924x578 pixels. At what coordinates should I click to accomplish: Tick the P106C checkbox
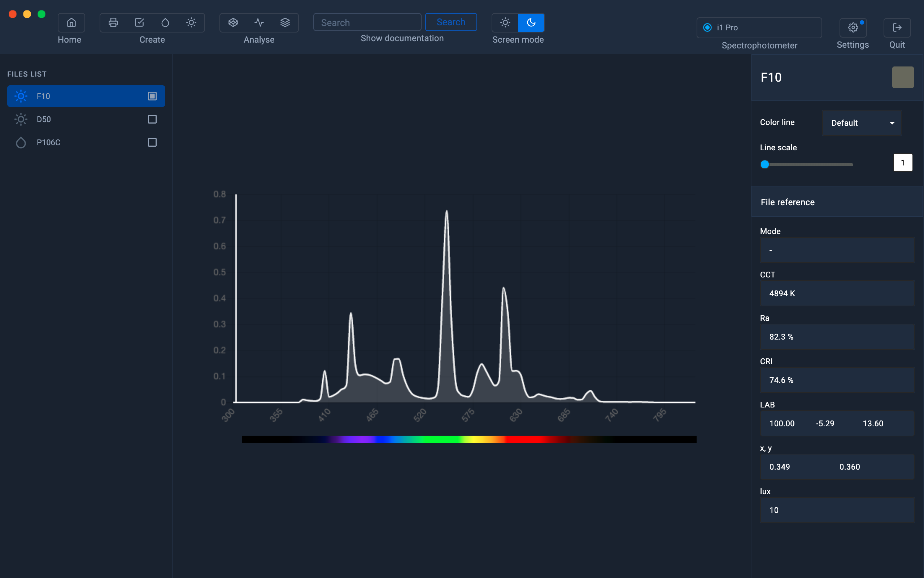click(x=152, y=143)
